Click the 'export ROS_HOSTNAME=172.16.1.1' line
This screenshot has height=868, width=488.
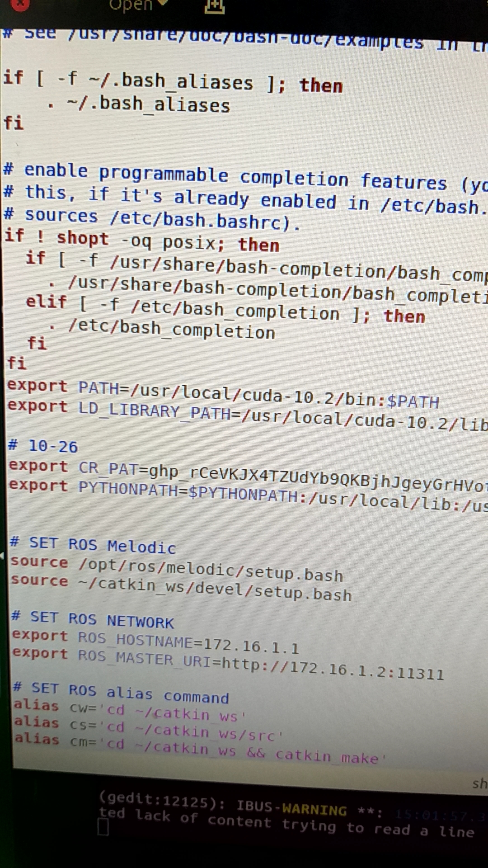click(x=155, y=642)
